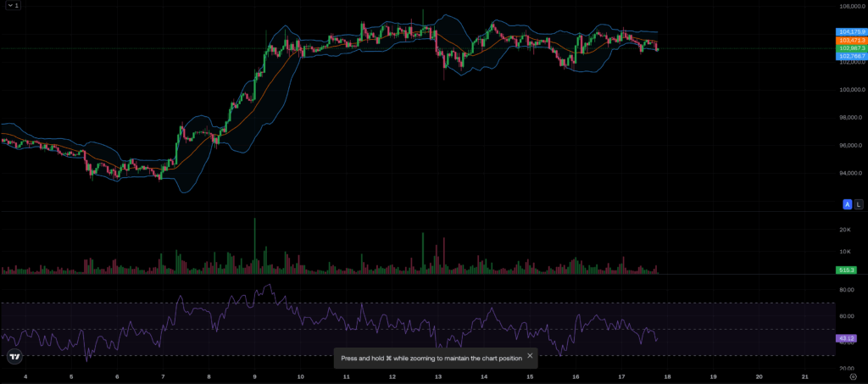
Task: Click the date label 13 on time axis
Action: point(438,376)
